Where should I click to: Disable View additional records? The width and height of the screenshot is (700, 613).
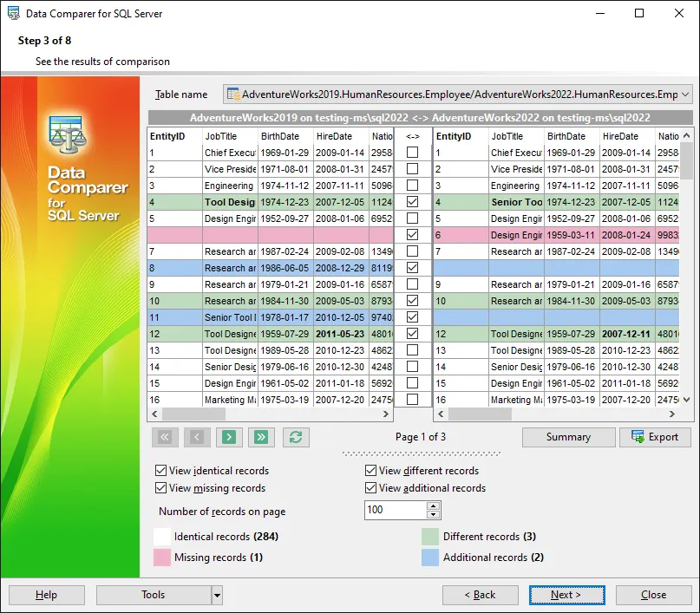(x=370, y=488)
